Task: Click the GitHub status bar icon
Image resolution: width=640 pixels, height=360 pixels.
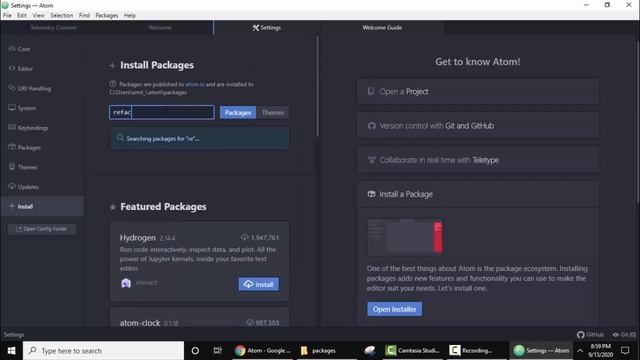Action: 590,335
